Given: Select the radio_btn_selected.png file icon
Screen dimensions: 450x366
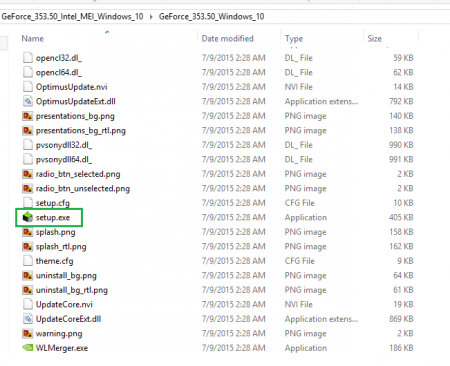Looking at the screenshot, I should click(28, 174).
